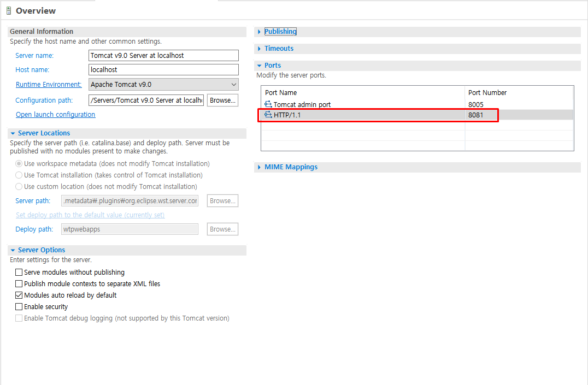Click the Server path text field
Image resolution: width=588 pixels, height=385 pixels.
[130, 200]
